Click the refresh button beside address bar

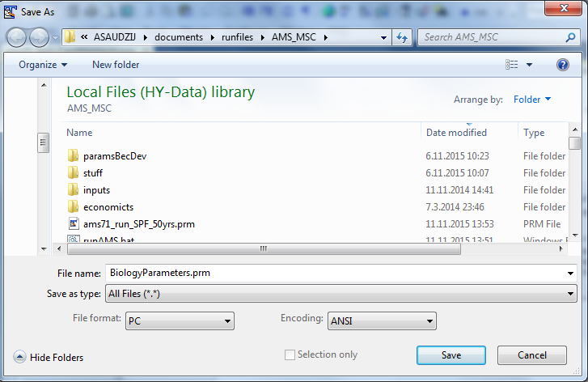(403, 37)
